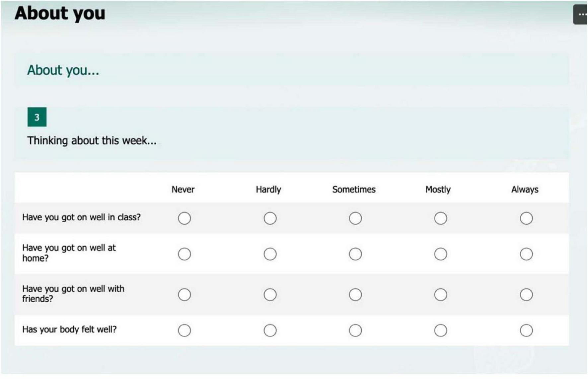588x379 pixels.
Task: Select Always for getting on well in class
Action: pos(526,218)
